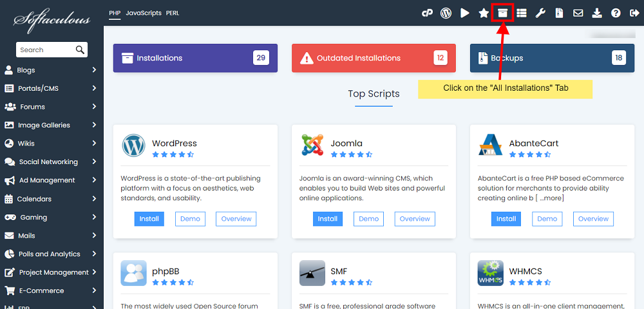Open the Outdated Installations panel
The image size is (644, 309).
click(x=374, y=58)
